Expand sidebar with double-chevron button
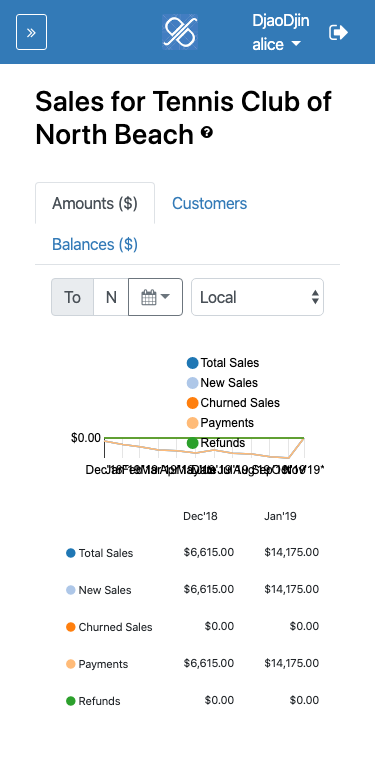Screen dimensions: 375x763 point(32,32)
